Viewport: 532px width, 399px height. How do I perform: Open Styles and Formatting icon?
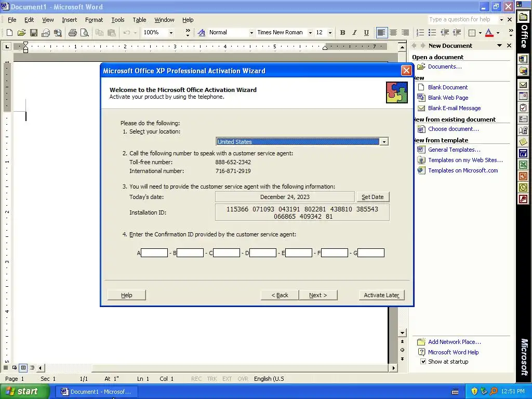202,33
